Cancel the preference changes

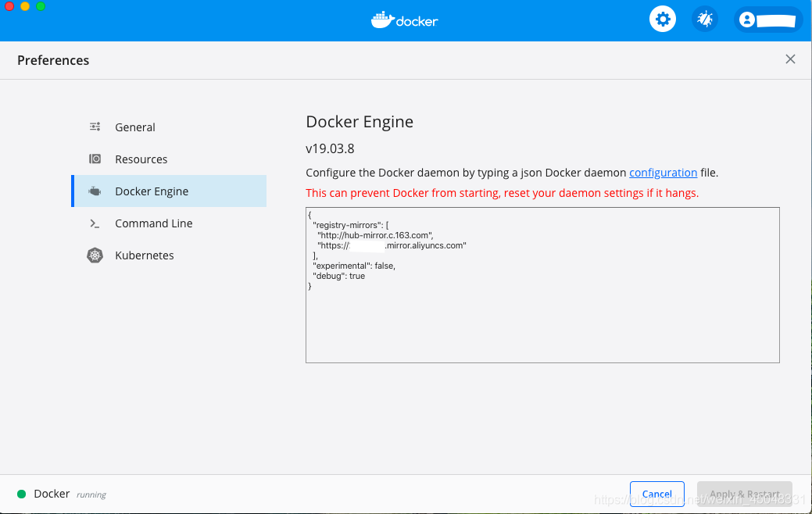(657, 494)
